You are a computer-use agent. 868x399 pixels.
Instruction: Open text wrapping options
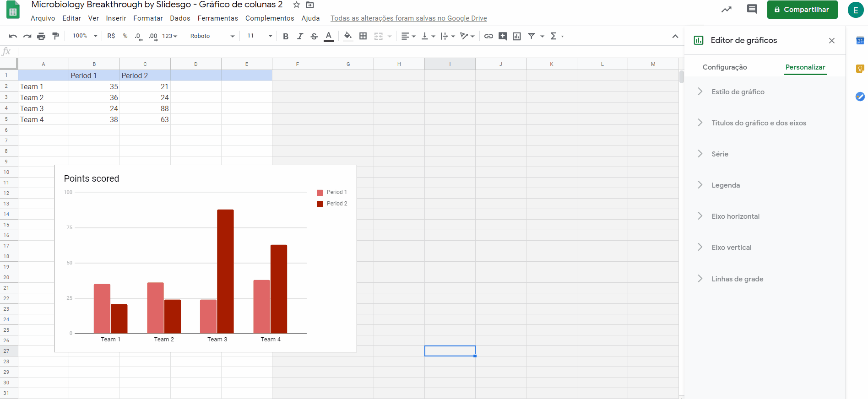[447, 36]
